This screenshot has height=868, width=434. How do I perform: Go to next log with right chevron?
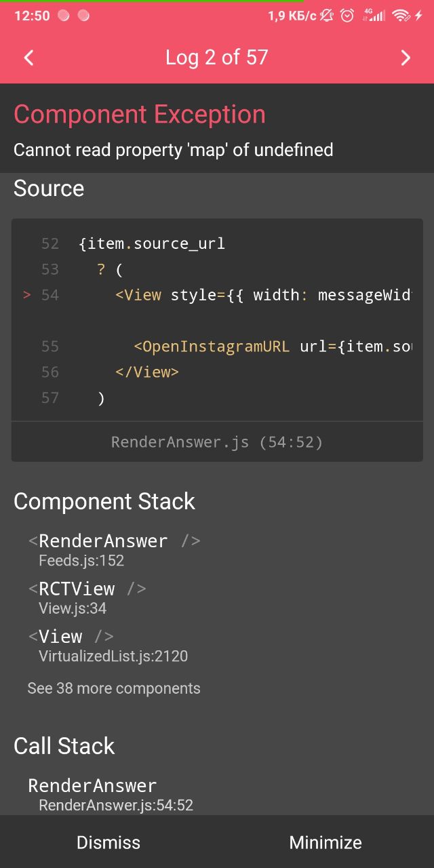[406, 58]
